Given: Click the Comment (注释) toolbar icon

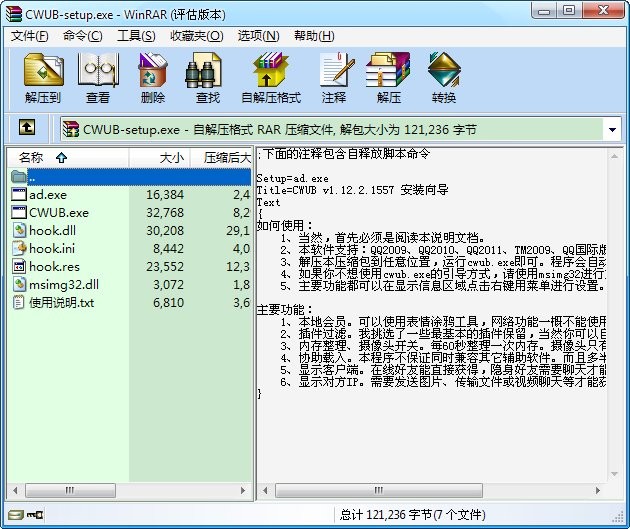Looking at the screenshot, I should (337, 70).
